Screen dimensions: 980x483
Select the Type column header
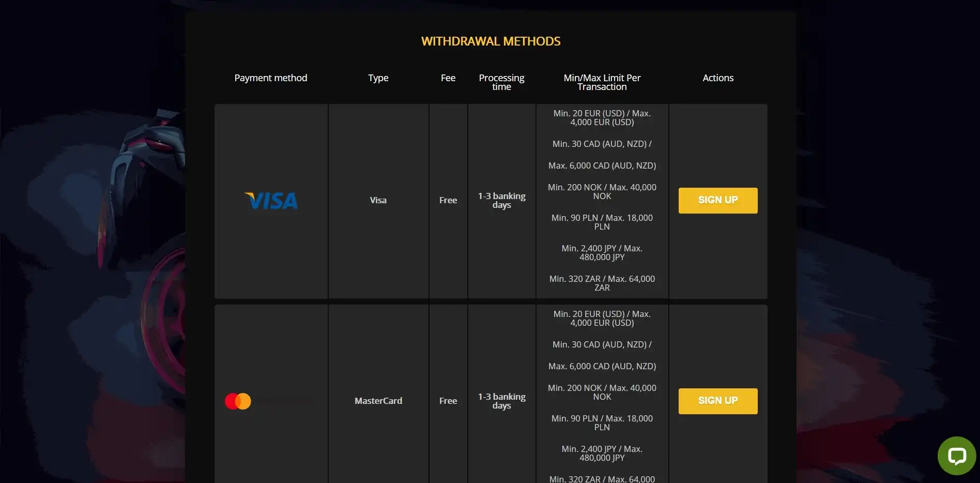(x=378, y=78)
